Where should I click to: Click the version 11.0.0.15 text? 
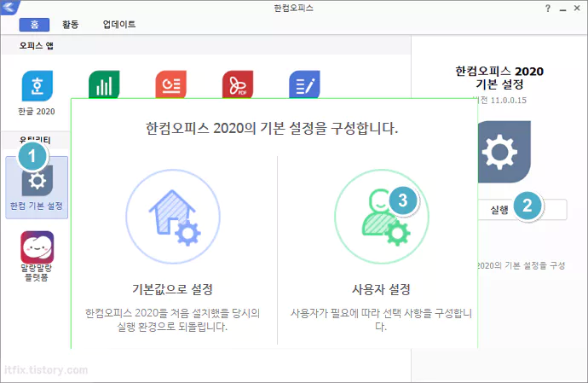click(x=502, y=101)
